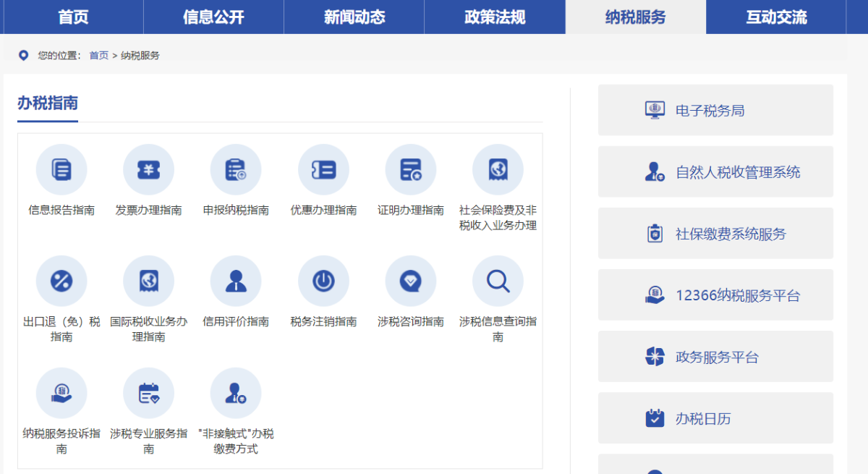
Task: Open the 政策法规 menu item
Action: pyautogui.click(x=495, y=17)
